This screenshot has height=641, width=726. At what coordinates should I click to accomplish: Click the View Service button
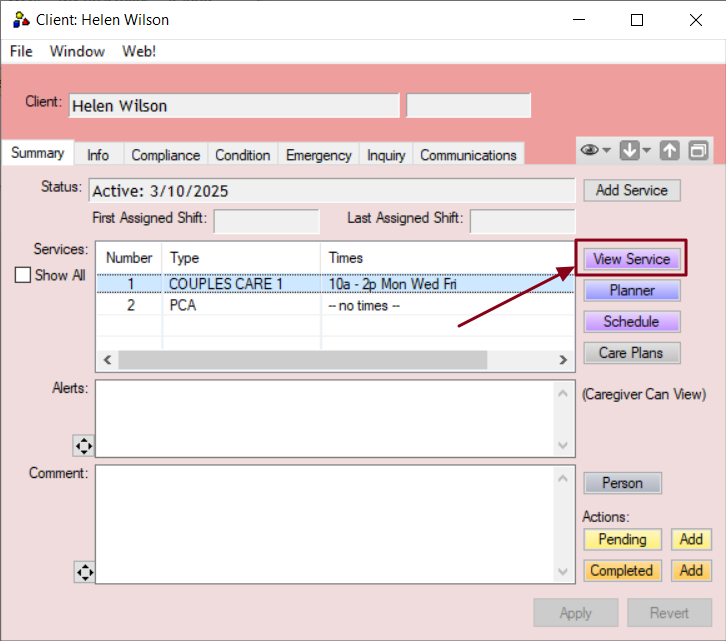pyautogui.click(x=632, y=259)
